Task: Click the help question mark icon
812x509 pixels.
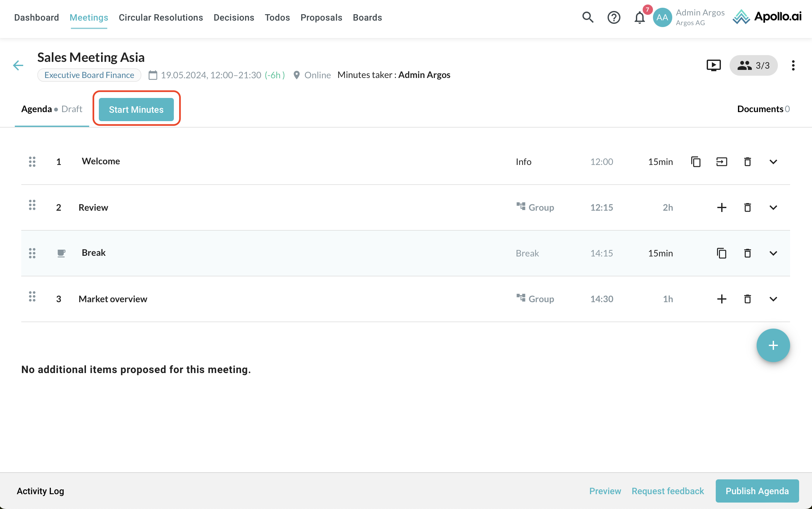Action: click(x=614, y=17)
